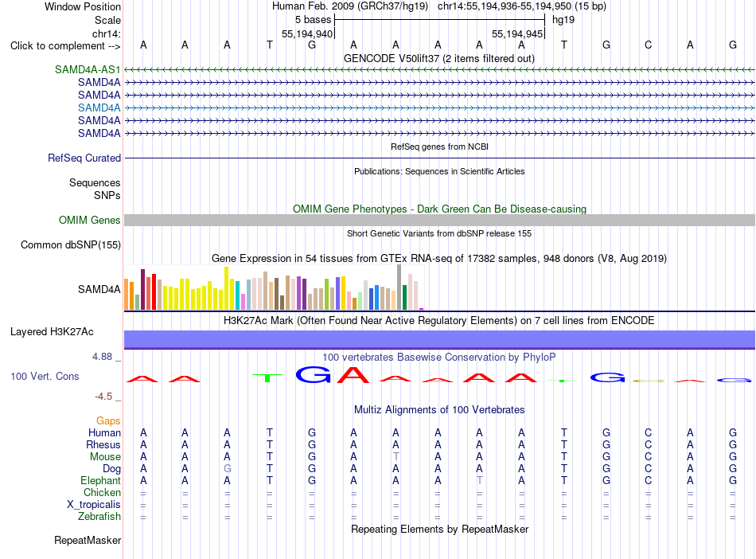The width and height of the screenshot is (756, 559).
Task: Click the dark maroon bar in GTEx chart
Action: (x=142, y=289)
